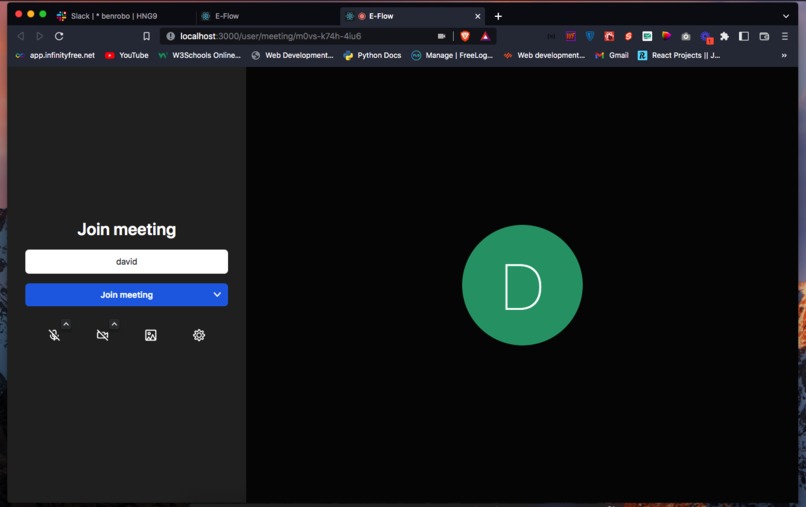
Task: Open app.infinityfree.net bookmark
Action: pyautogui.click(x=56, y=55)
